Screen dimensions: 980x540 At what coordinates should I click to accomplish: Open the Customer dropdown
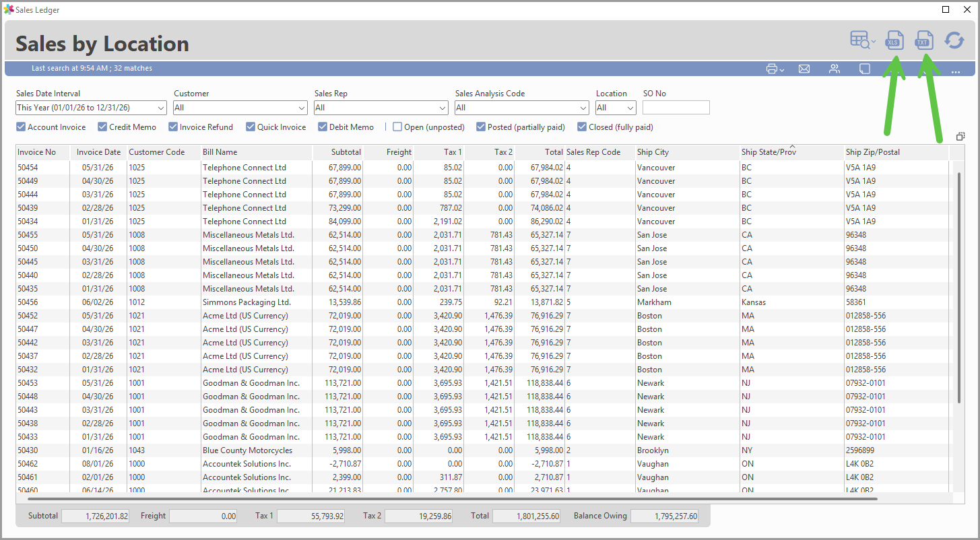(240, 108)
